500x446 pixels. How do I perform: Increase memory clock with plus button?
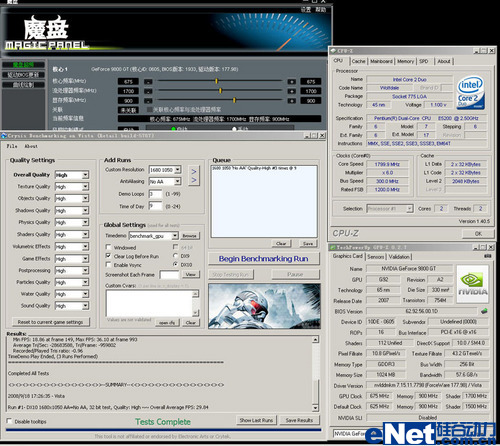292,101
